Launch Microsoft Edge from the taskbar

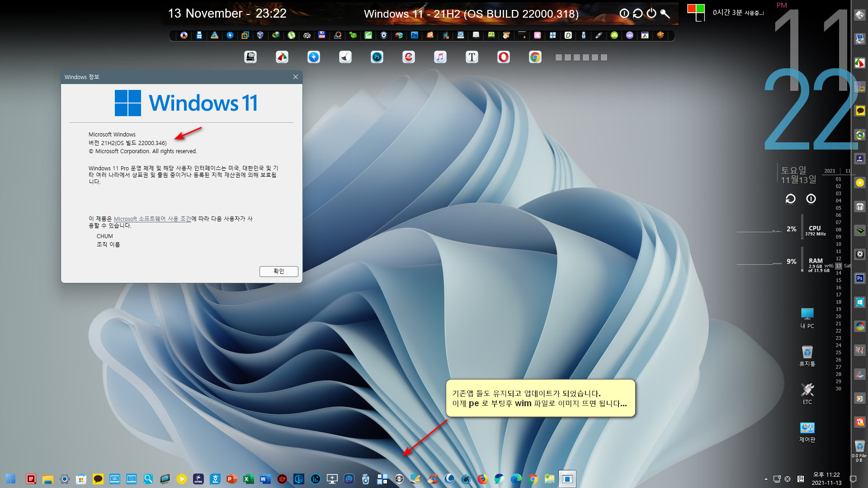point(516,479)
